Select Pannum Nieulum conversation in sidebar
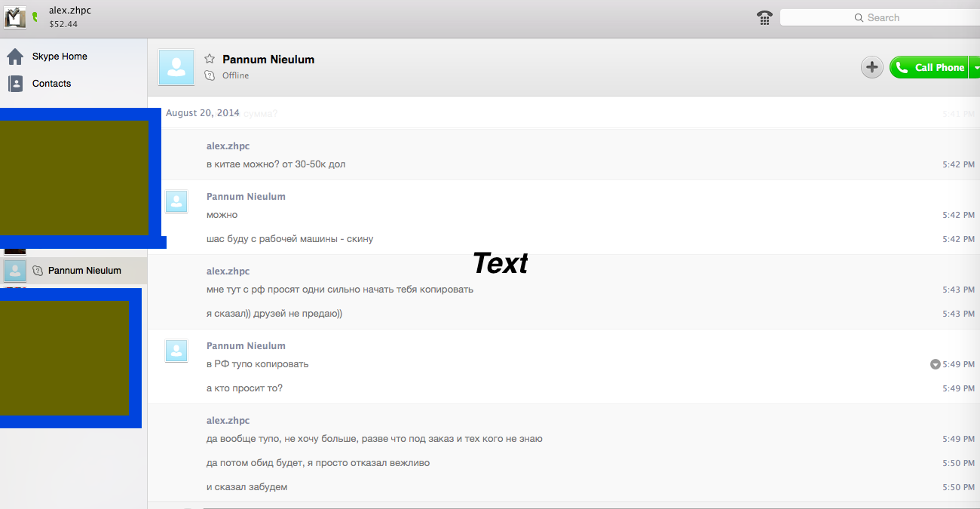The image size is (980, 509). [84, 271]
